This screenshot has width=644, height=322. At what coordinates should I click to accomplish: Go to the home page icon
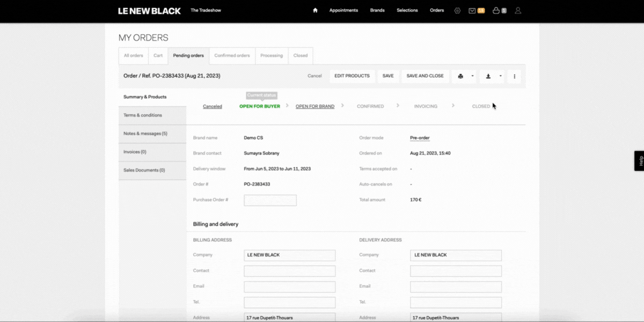315,10
